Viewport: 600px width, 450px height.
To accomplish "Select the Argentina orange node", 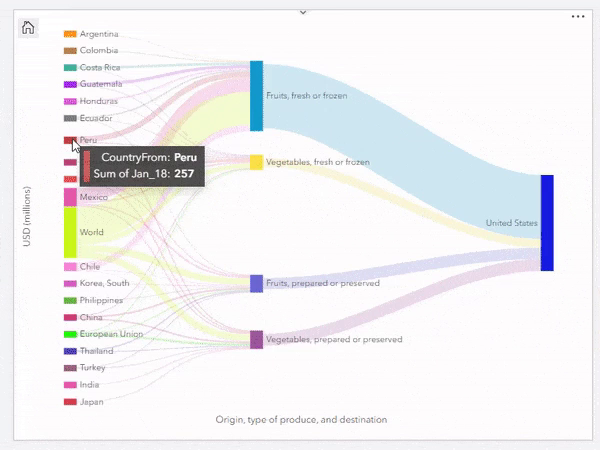I will [70, 34].
